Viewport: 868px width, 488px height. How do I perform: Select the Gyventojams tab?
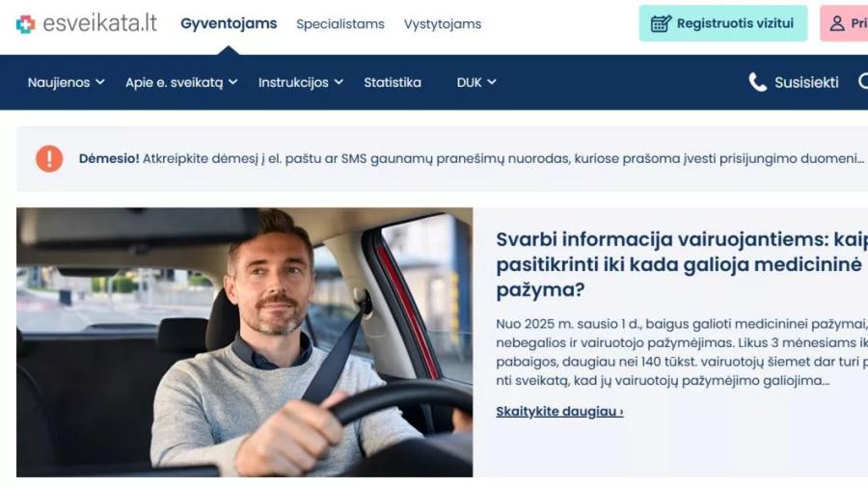(x=229, y=24)
